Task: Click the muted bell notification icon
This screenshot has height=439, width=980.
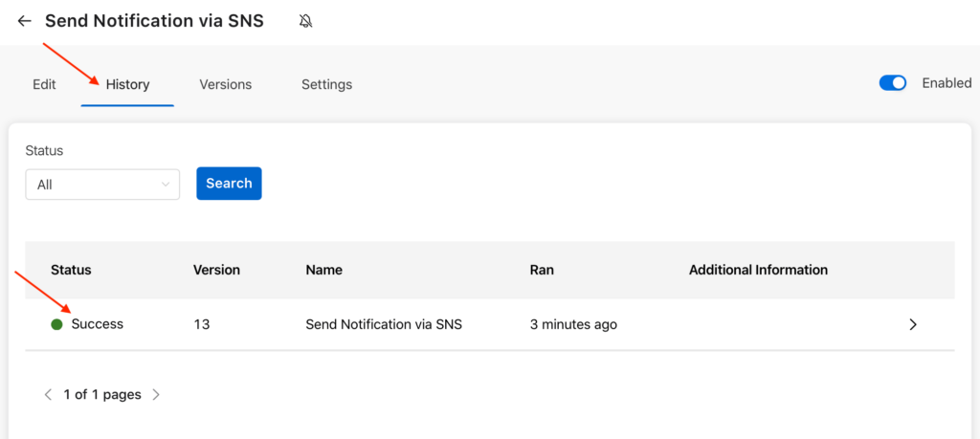Action: pos(305,21)
